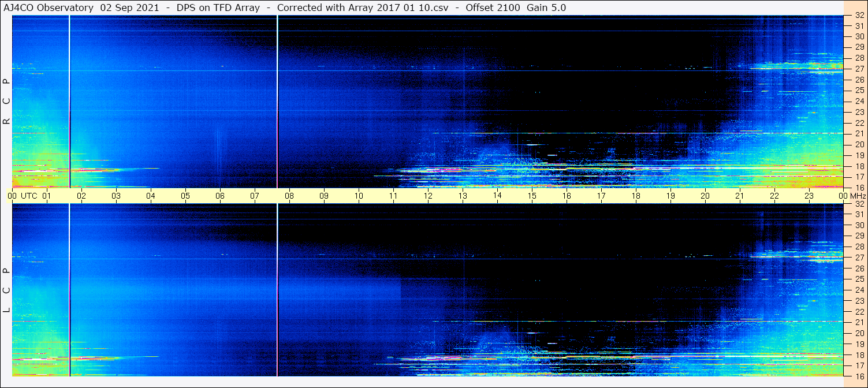This screenshot has width=868, height=388.
Task: Click the RCP panel label on the left
Action: (6, 101)
